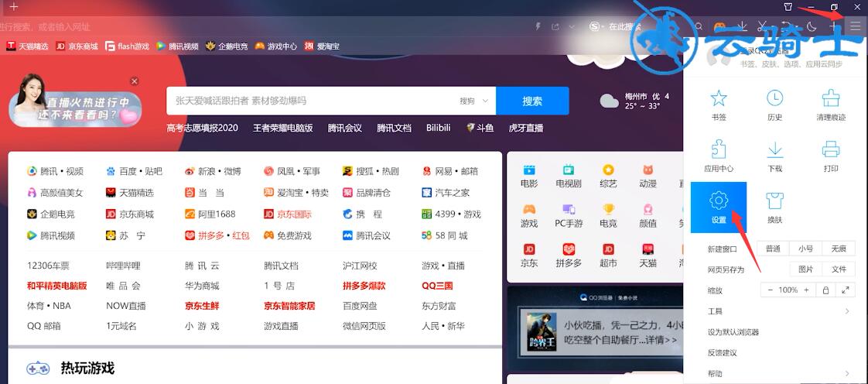Open flash游戏 bookmark bar item
868x384 pixels.
click(128, 46)
